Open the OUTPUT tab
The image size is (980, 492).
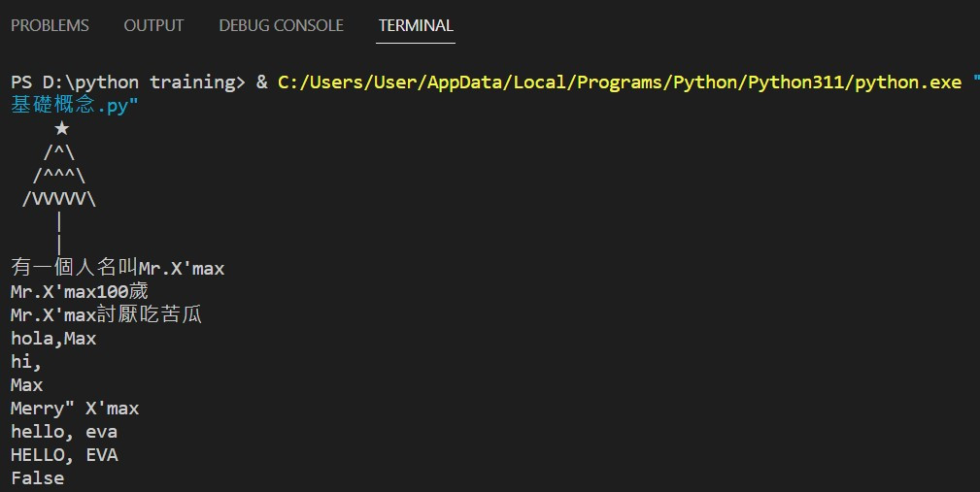click(x=153, y=25)
